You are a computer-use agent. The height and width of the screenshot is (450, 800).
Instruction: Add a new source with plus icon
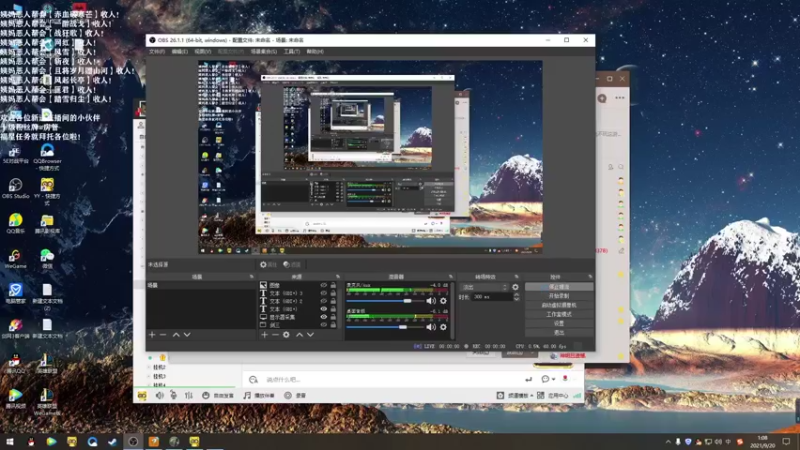(x=264, y=335)
